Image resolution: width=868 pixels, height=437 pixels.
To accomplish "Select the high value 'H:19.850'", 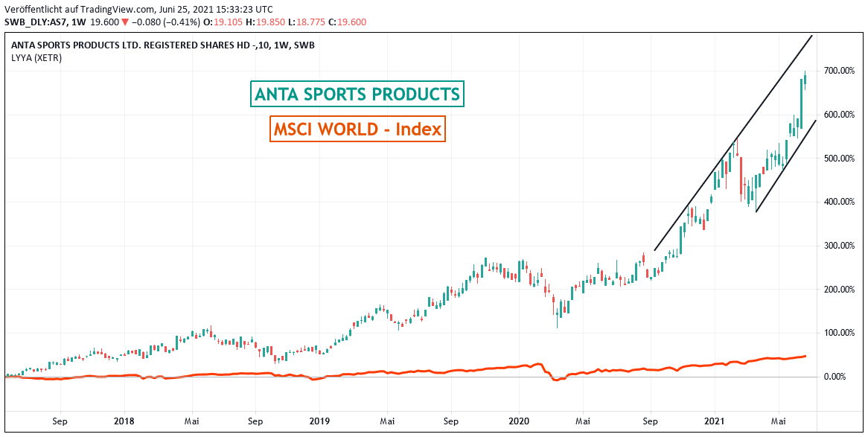I will tap(267, 22).
